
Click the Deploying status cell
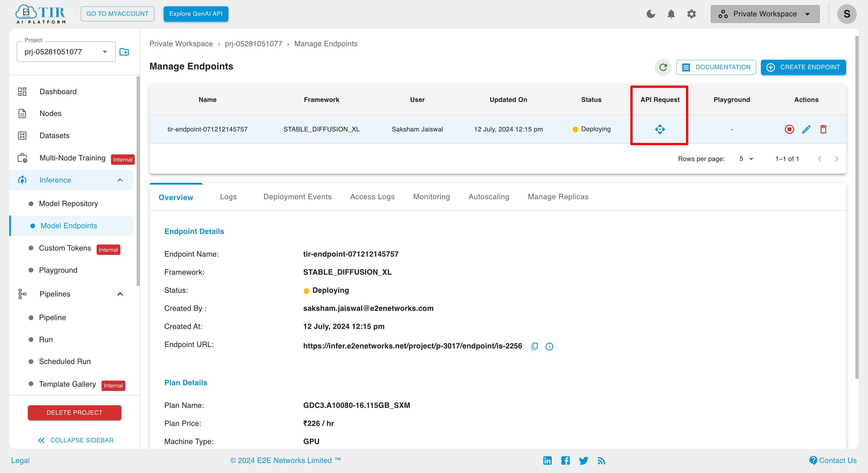[x=591, y=129]
